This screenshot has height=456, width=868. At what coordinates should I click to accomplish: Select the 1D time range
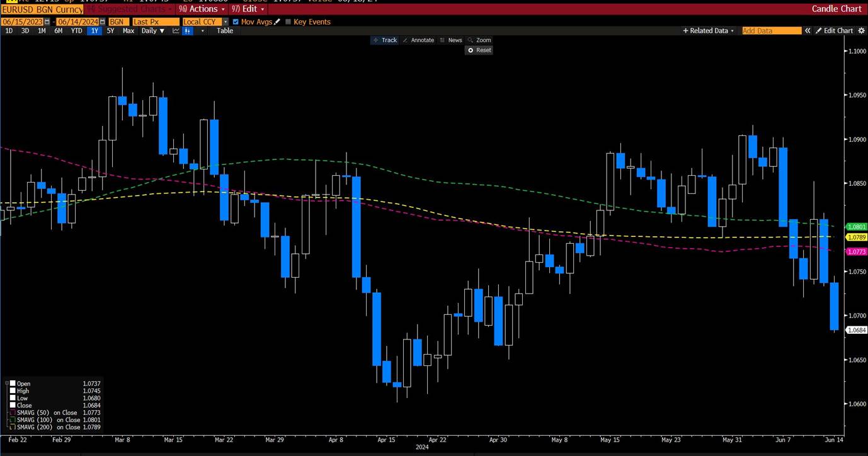point(9,31)
